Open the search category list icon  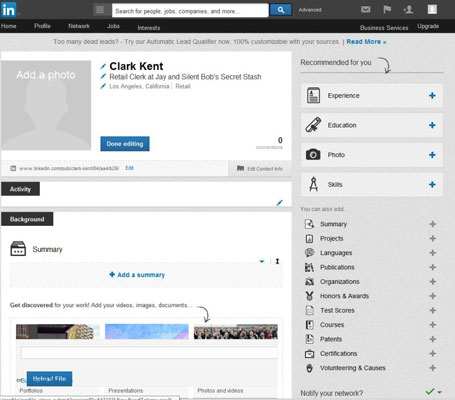coord(100,10)
